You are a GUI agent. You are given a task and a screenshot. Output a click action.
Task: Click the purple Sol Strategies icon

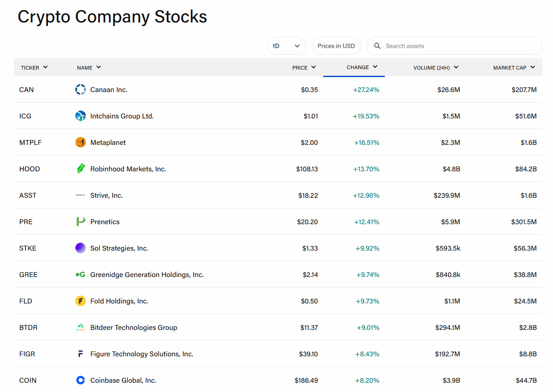pyautogui.click(x=81, y=248)
